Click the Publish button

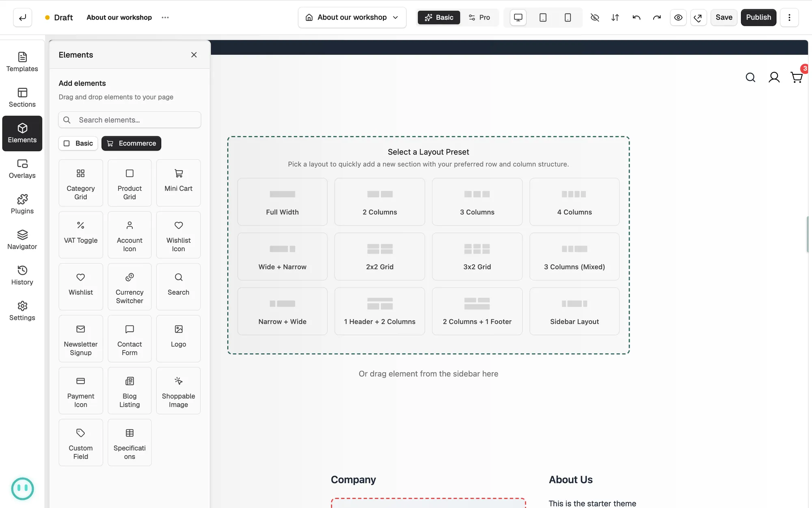click(758, 17)
